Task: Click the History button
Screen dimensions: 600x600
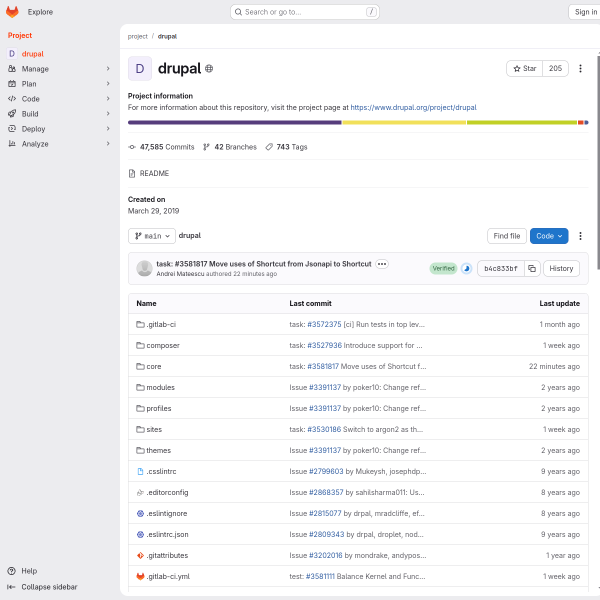Action: (x=561, y=268)
